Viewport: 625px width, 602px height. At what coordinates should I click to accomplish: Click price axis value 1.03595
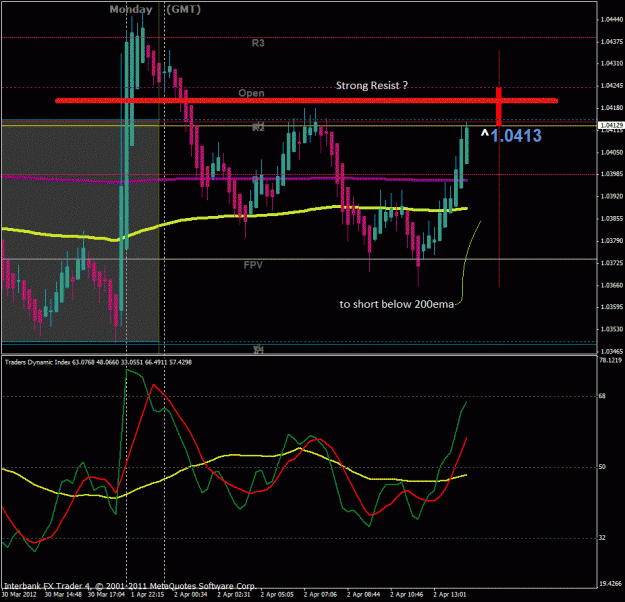point(611,307)
